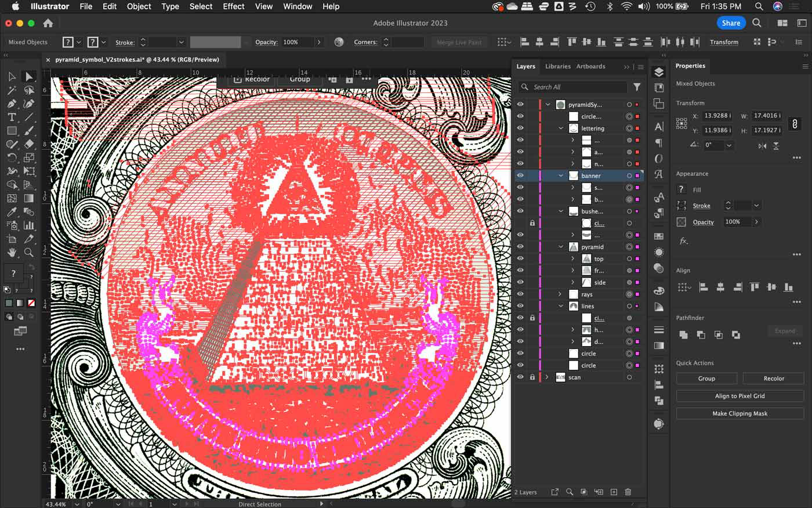Switch to the Artboards tab
Viewport: 812px width, 508px height.
click(590, 66)
